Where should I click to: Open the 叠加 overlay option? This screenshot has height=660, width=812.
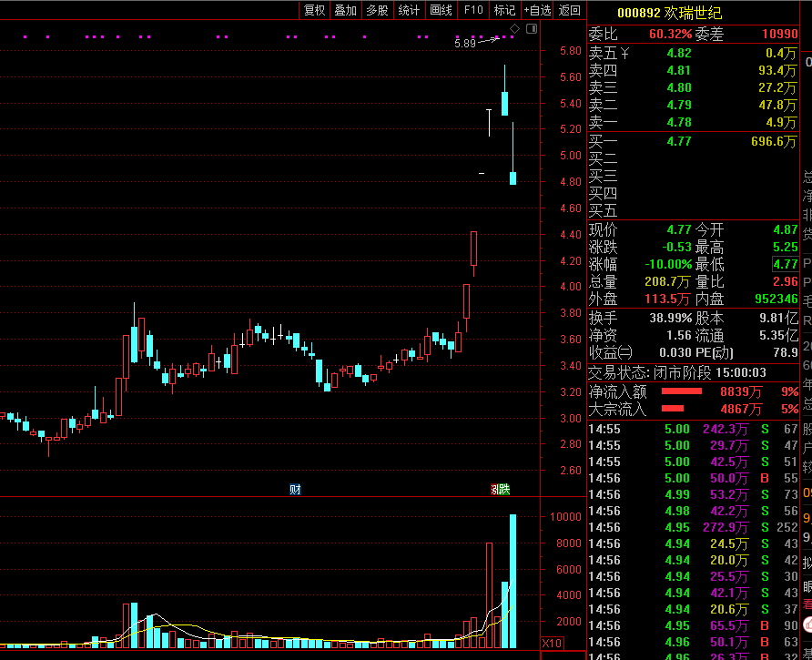pos(345,10)
